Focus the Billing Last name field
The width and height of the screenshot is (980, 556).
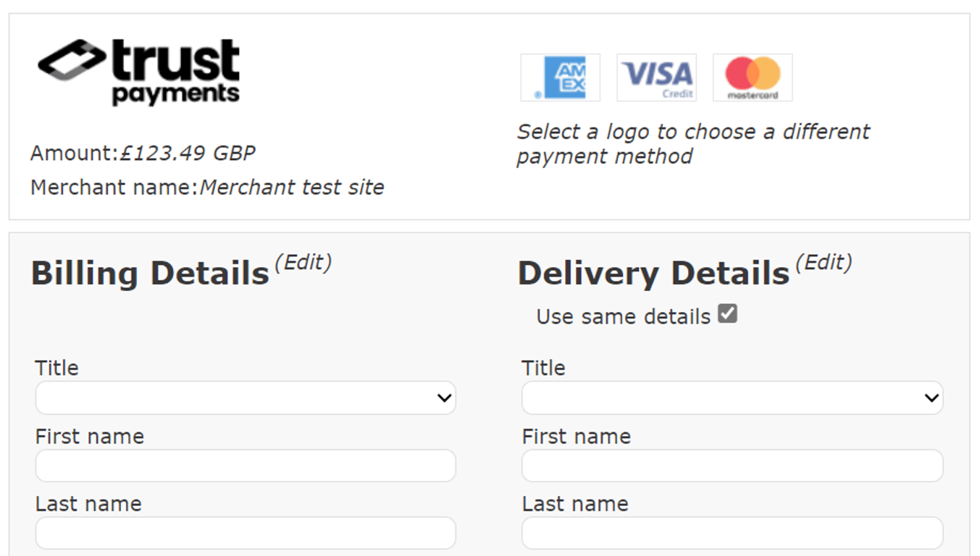(246, 533)
